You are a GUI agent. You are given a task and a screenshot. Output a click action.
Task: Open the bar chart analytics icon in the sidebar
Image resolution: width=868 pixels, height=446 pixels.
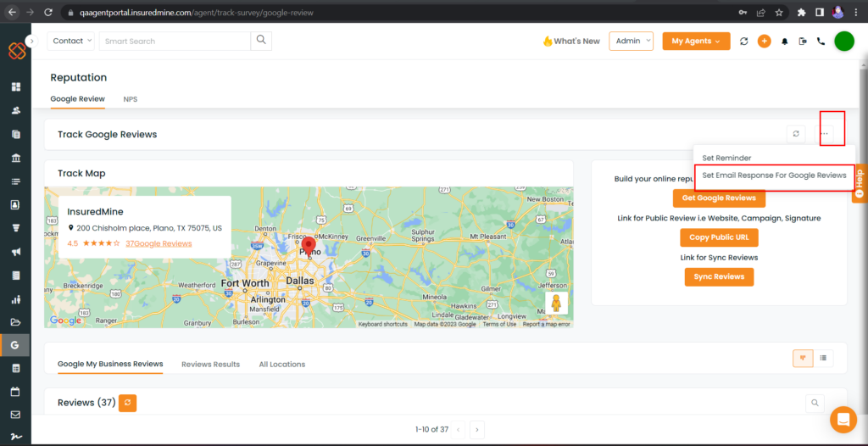tap(15, 299)
